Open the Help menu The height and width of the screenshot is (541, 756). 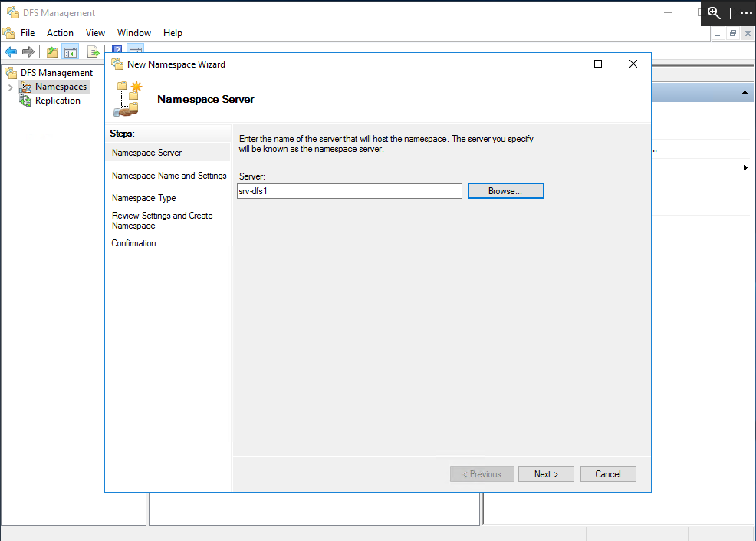pos(173,33)
